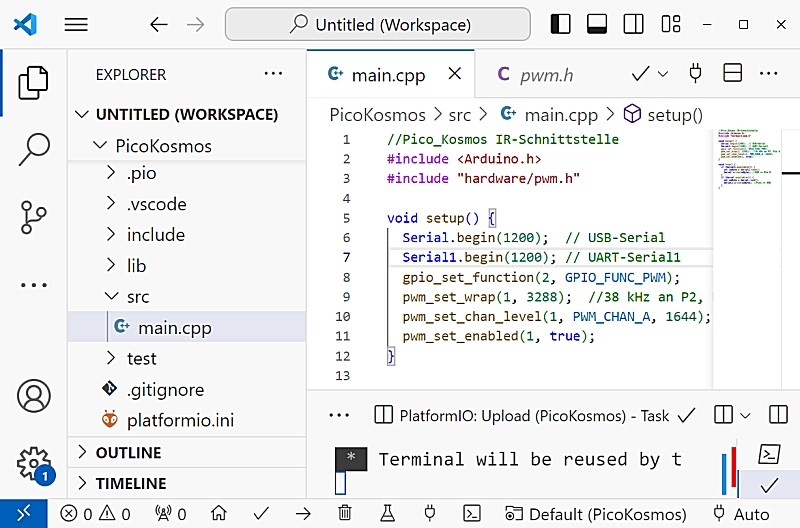The image size is (800, 528).
Task: Toggle the primary side bar layout button
Action: [x=562, y=24]
